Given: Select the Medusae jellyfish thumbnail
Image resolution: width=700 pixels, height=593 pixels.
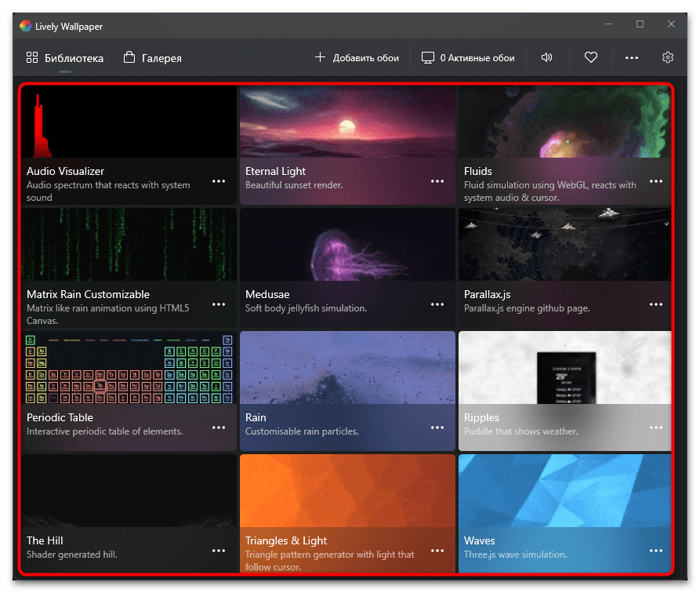Looking at the screenshot, I should click(x=347, y=245).
